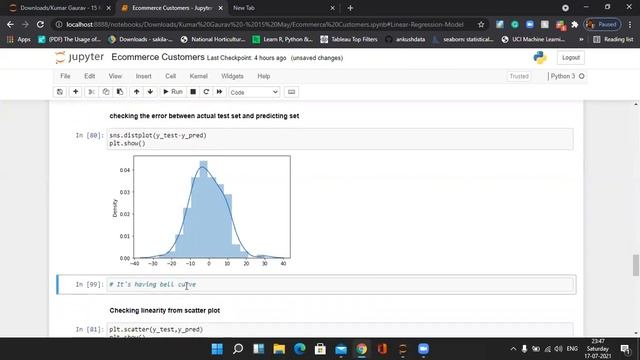Screen dimensions: 640x360
Task: Open the File menu
Action: (x=65, y=76)
